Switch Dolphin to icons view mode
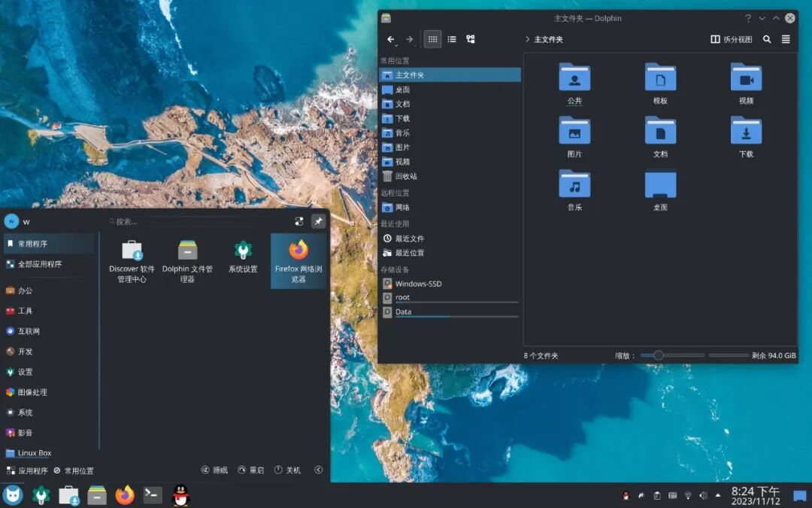The width and height of the screenshot is (812, 508). (432, 39)
